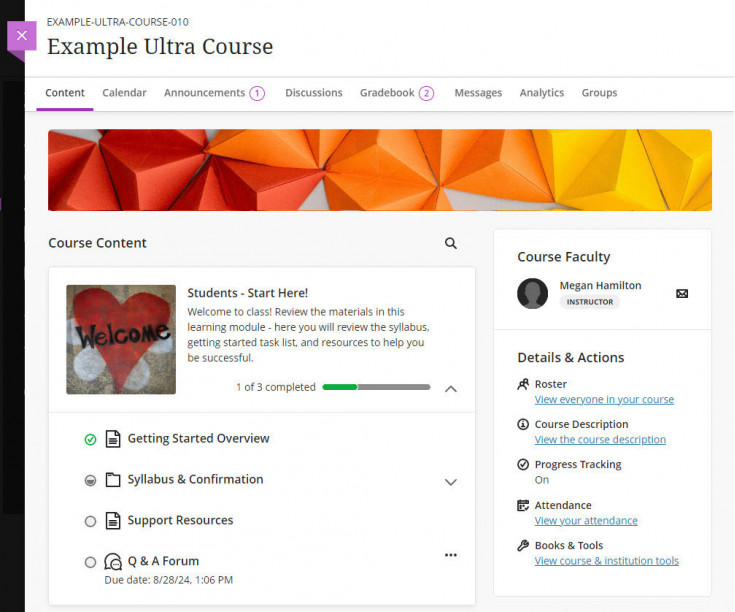Click the discussion icon beside Q & A Forum
Image resolution: width=735 pixels, height=612 pixels.
coord(113,561)
